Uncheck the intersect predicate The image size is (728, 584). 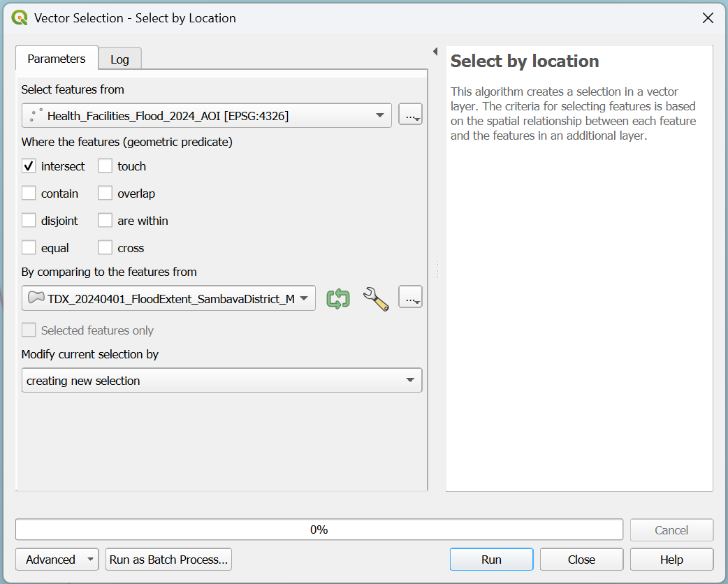[x=29, y=166]
